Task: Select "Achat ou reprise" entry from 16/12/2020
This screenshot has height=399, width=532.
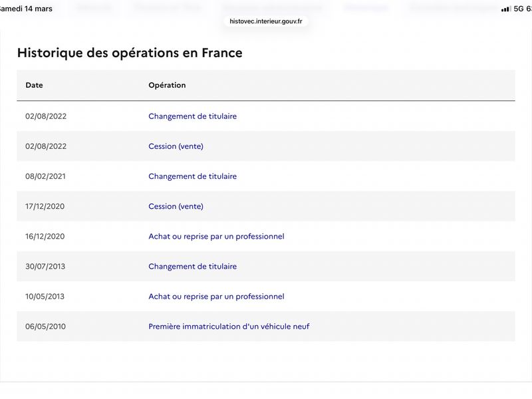Action: (216, 236)
